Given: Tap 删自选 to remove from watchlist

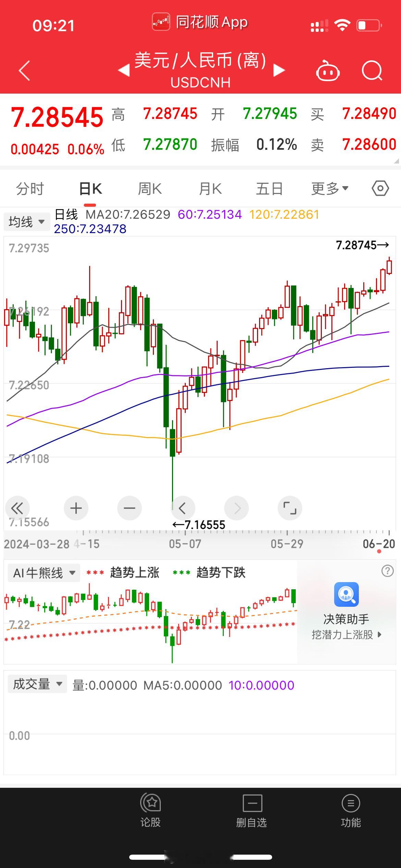Looking at the screenshot, I should (x=252, y=810).
